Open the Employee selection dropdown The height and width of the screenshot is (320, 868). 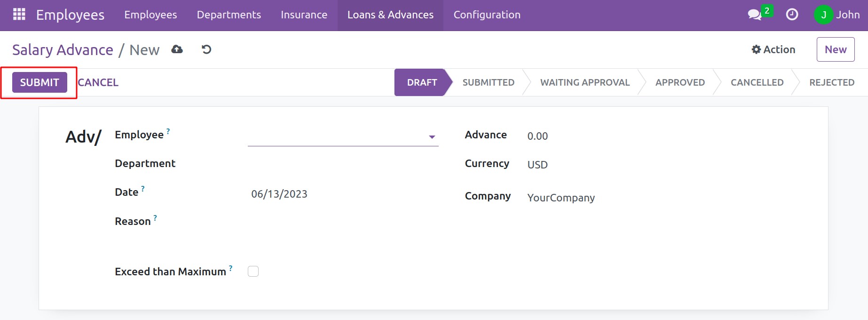click(x=431, y=137)
